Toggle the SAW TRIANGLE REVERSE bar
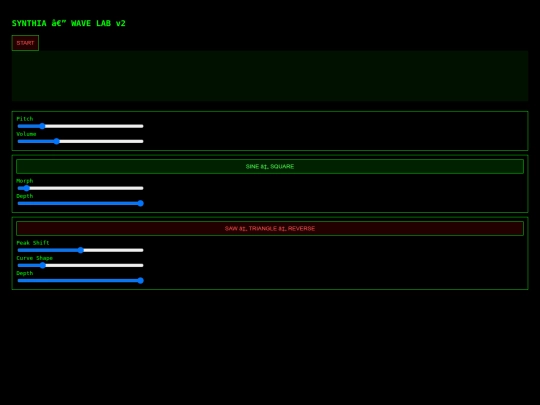This screenshot has width=540, height=405. coord(270,228)
